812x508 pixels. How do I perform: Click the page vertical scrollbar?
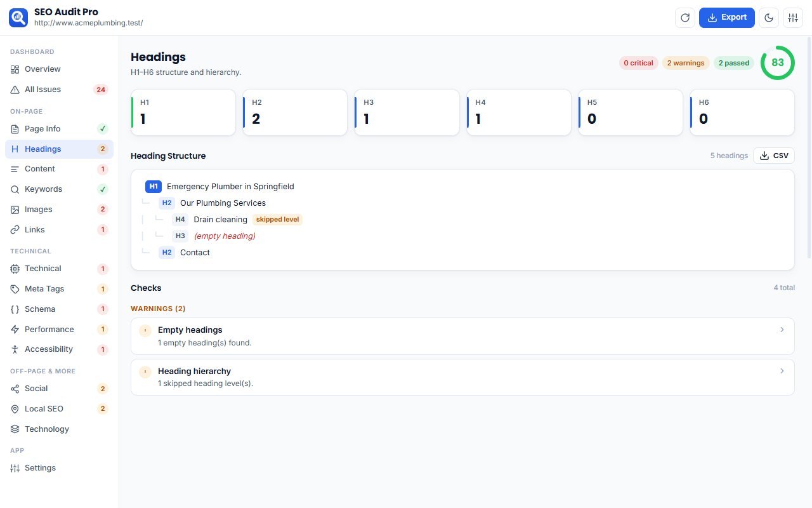click(x=808, y=147)
